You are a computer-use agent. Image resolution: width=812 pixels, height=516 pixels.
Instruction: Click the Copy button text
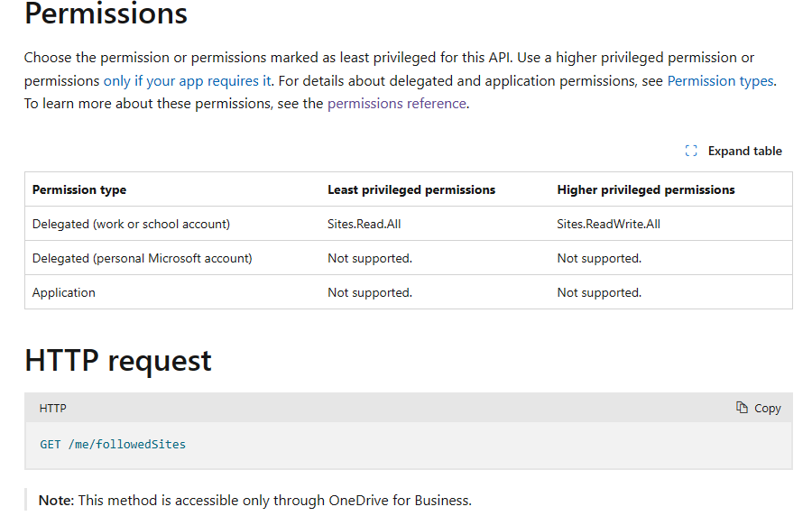pos(767,409)
